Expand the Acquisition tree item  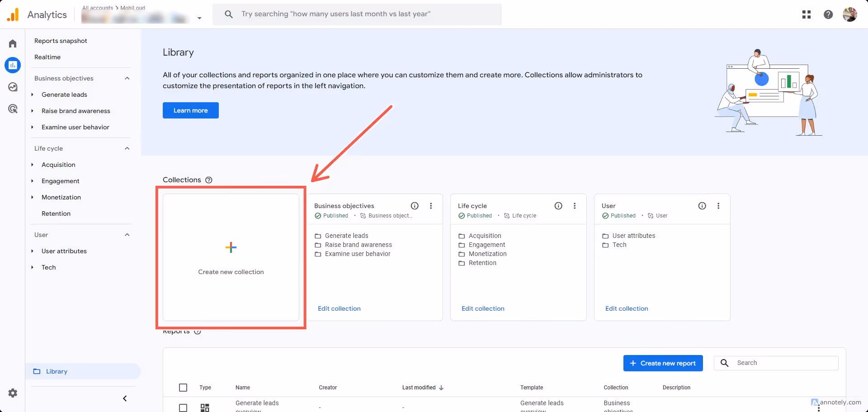[32, 165]
